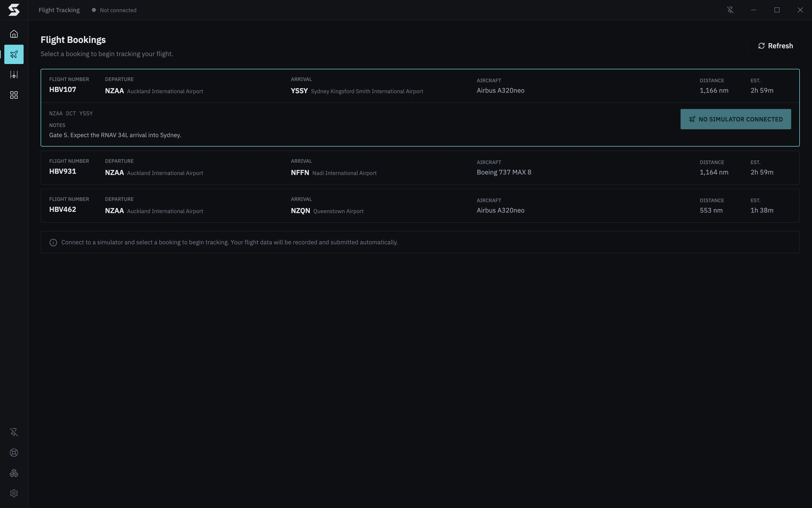The height and width of the screenshot is (508, 812).
Task: Open the lifebuoy support icon in the sidebar
Action: (14, 453)
